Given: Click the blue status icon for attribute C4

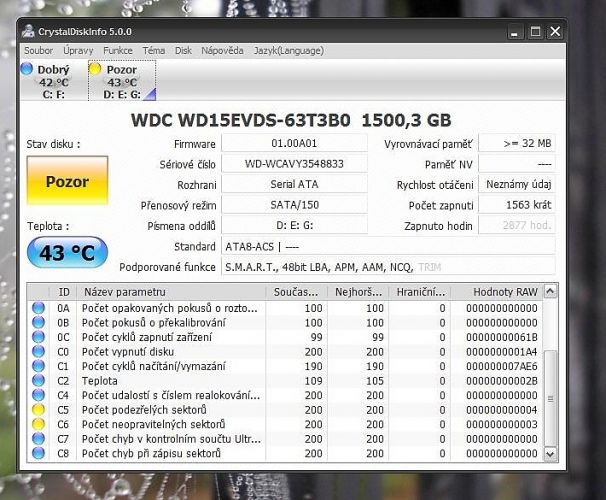Looking at the screenshot, I should coord(38,395).
